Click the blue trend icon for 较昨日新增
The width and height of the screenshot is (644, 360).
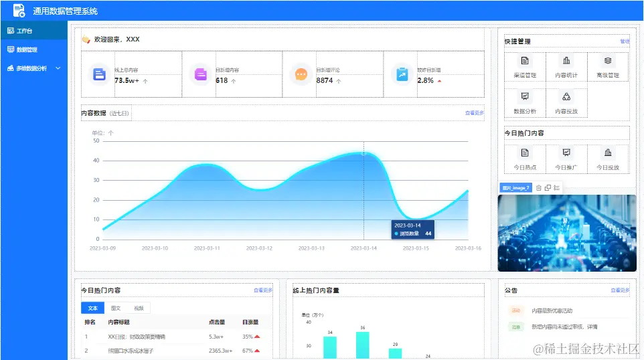click(x=402, y=74)
